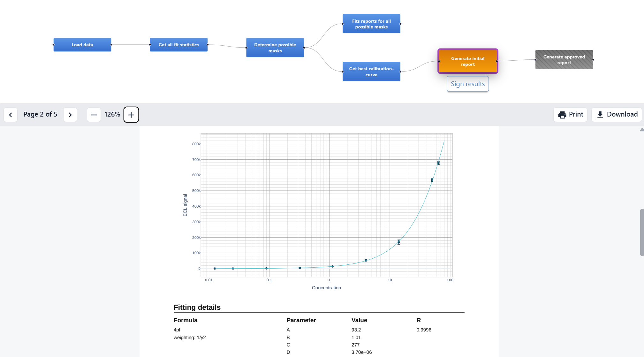The image size is (644, 357).
Task: Select the Load data workflow node
Action: click(x=82, y=45)
